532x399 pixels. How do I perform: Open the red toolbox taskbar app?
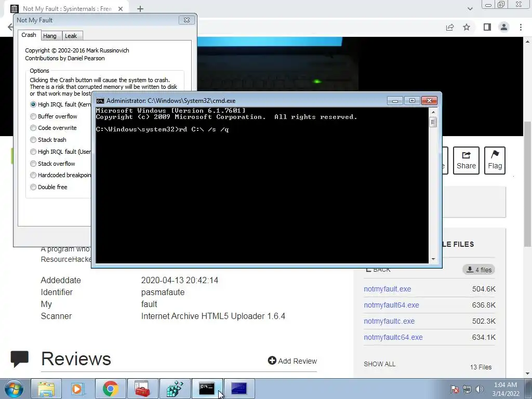point(142,389)
